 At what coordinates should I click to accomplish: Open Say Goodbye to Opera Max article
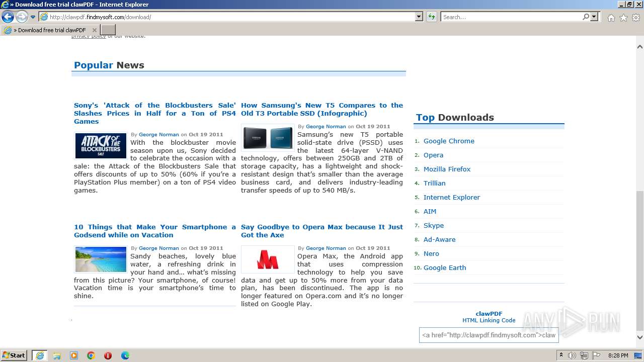coord(322,231)
